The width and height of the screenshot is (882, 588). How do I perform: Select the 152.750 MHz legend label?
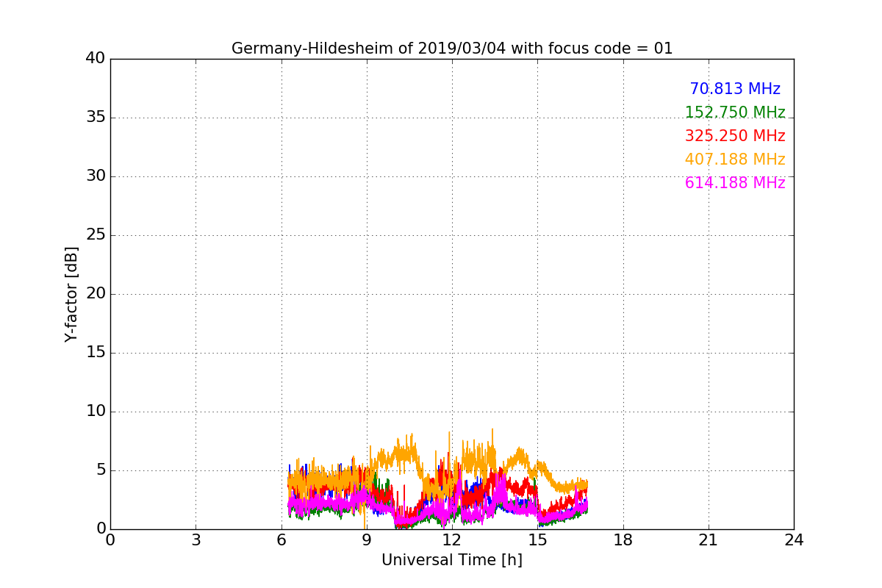pos(735,112)
